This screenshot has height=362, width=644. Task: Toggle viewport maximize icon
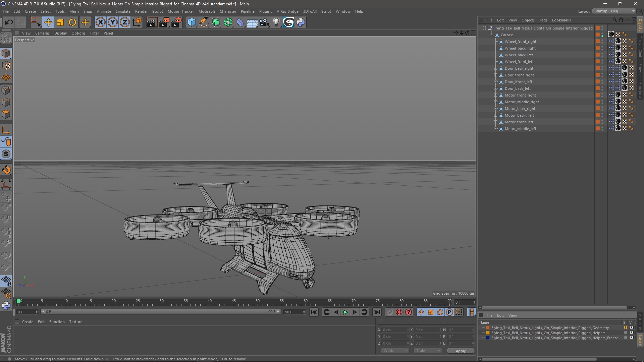[473, 33]
